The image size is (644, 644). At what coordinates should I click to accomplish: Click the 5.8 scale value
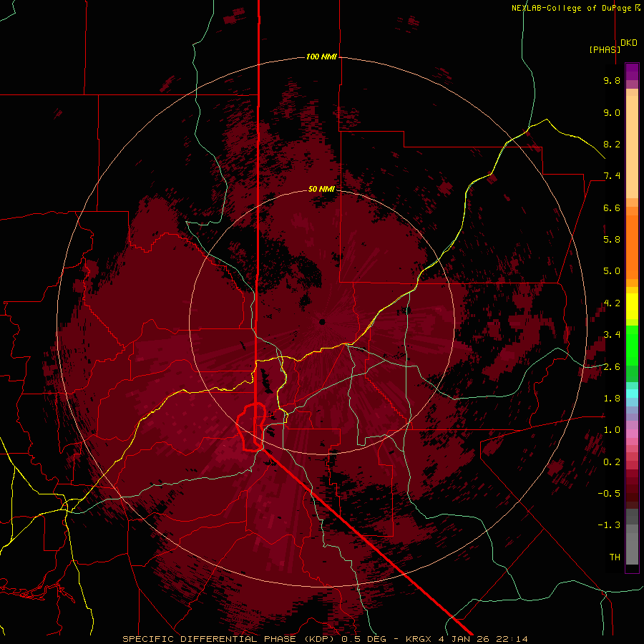coord(612,240)
